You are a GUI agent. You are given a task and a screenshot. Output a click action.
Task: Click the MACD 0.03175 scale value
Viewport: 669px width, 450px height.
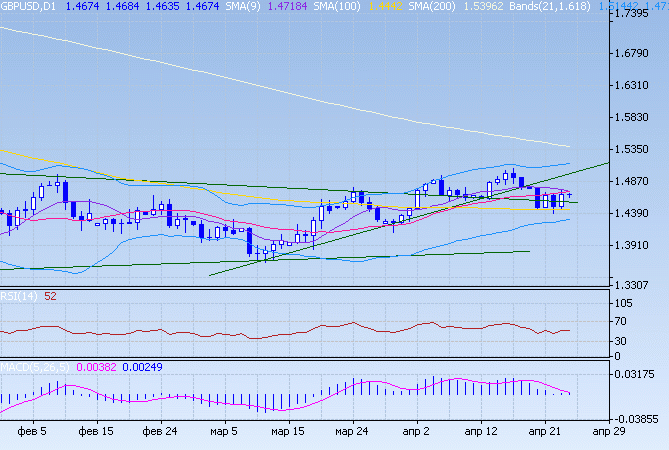tap(637, 375)
